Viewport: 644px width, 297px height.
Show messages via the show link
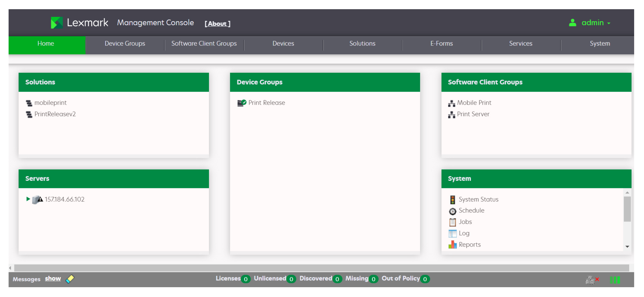tap(53, 279)
